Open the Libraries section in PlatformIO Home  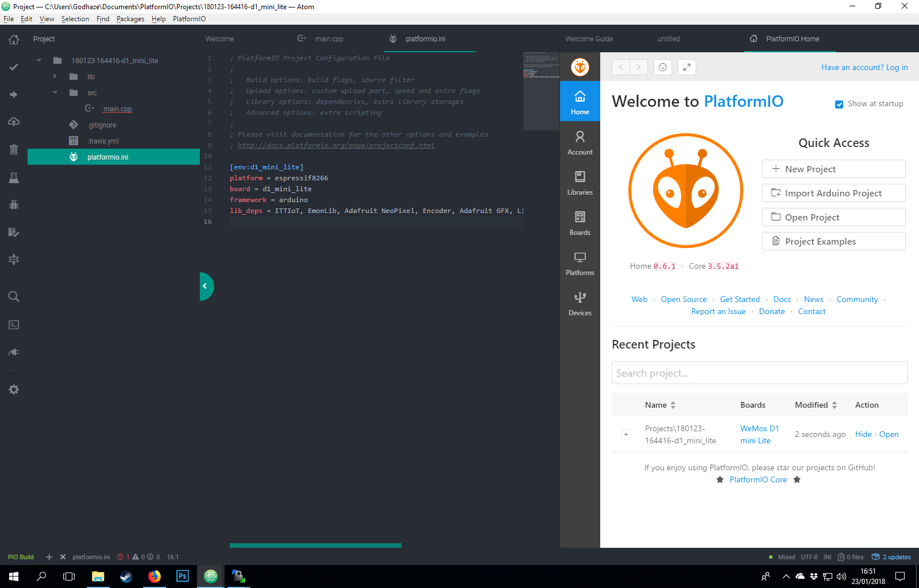pyautogui.click(x=580, y=182)
